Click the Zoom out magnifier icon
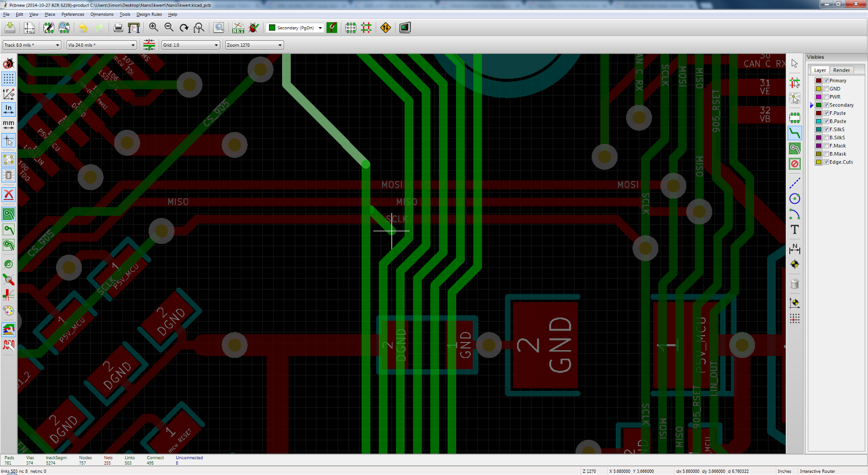Image resolution: width=868 pixels, height=475 pixels. pyautogui.click(x=169, y=28)
